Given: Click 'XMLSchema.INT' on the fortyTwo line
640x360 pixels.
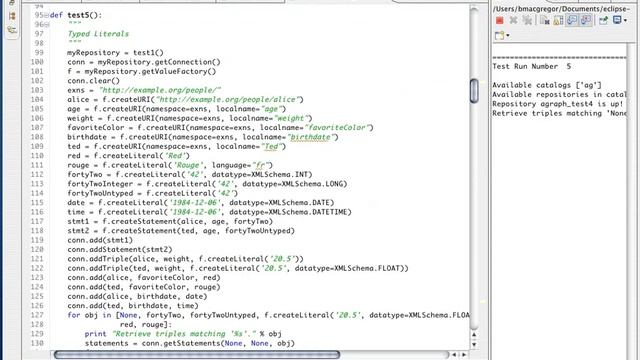Looking at the screenshot, I should tap(280, 175).
